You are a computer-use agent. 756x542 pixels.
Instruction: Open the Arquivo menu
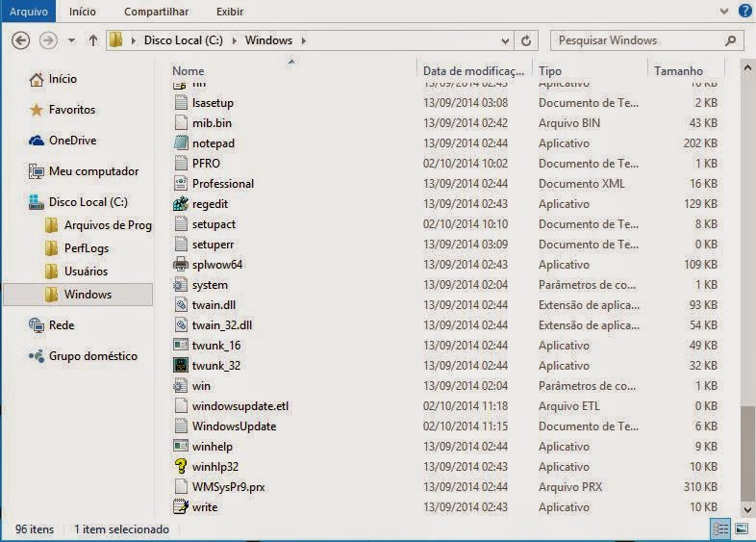[x=29, y=12]
